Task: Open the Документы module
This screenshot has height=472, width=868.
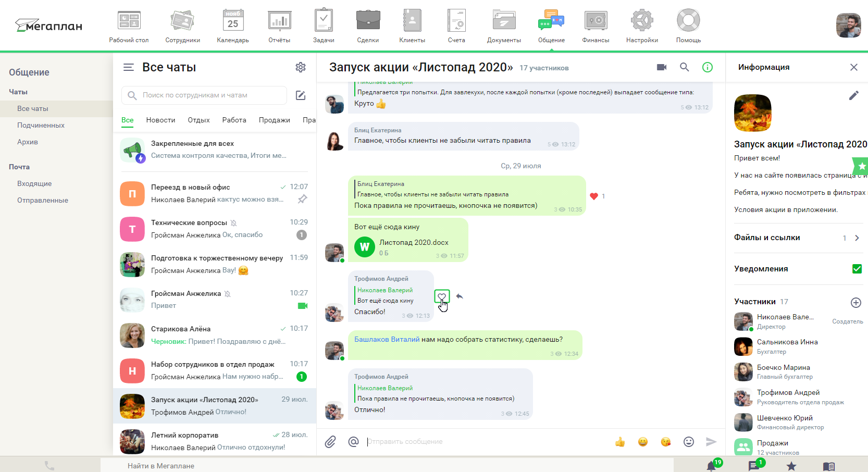Action: tap(504, 26)
